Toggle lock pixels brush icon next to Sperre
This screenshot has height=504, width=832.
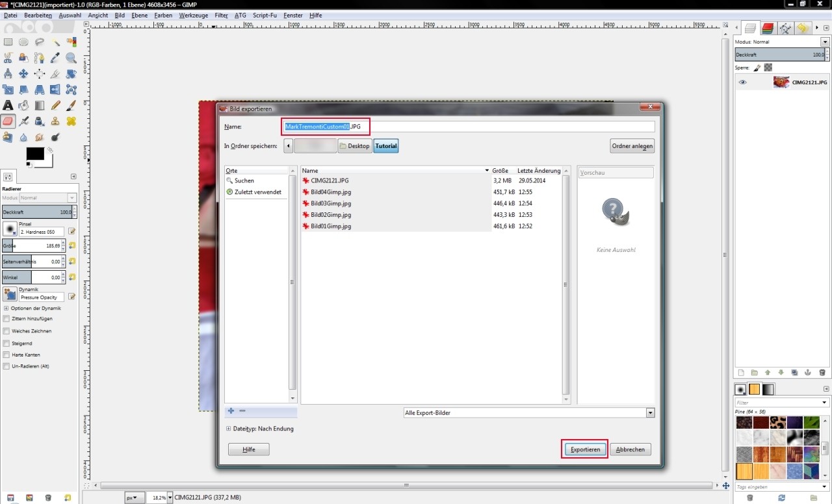757,68
